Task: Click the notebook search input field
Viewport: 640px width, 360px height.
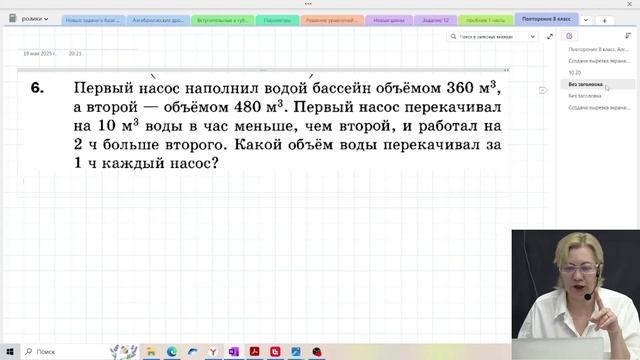Action: (493, 37)
